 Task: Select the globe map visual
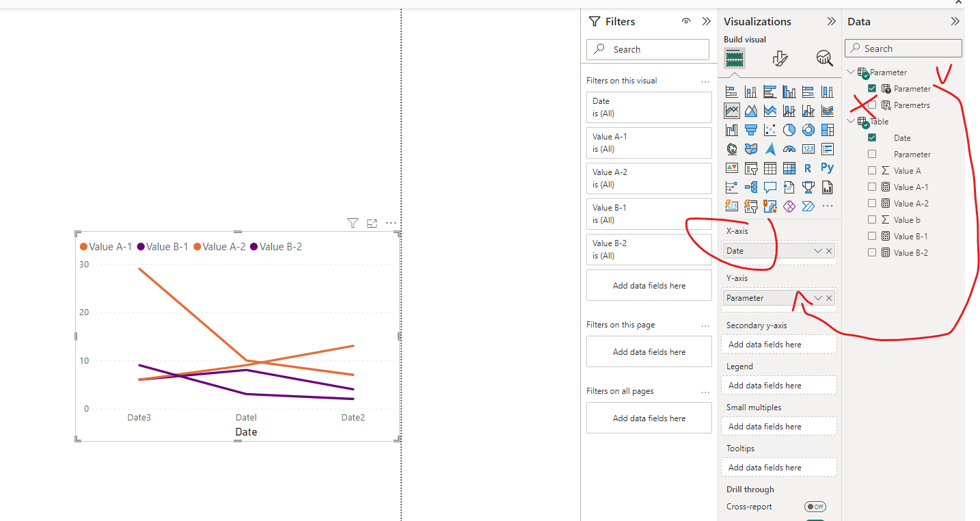point(732,148)
